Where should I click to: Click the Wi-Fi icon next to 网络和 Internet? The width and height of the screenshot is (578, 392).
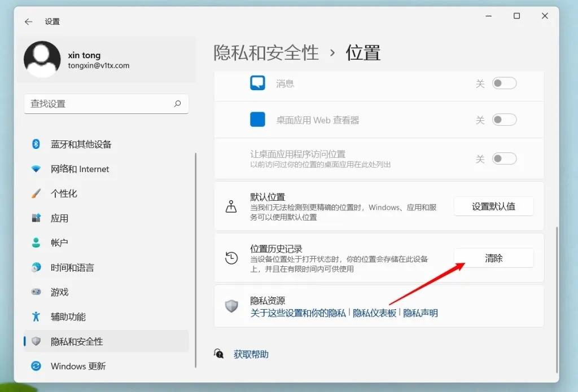coord(36,169)
